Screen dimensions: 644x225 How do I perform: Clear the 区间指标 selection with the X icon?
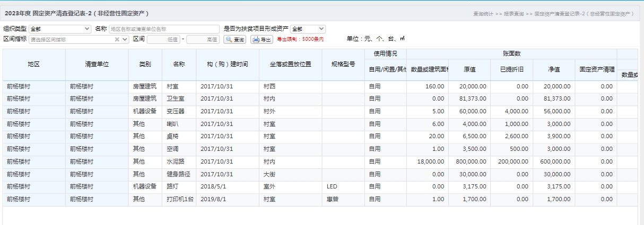[117, 39]
